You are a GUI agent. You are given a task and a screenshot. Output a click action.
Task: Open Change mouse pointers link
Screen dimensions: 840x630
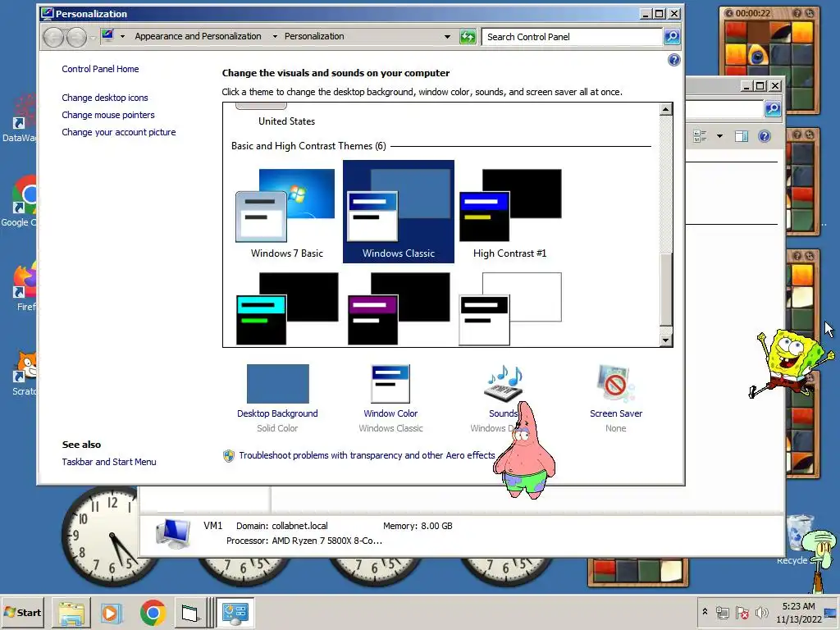click(x=108, y=115)
